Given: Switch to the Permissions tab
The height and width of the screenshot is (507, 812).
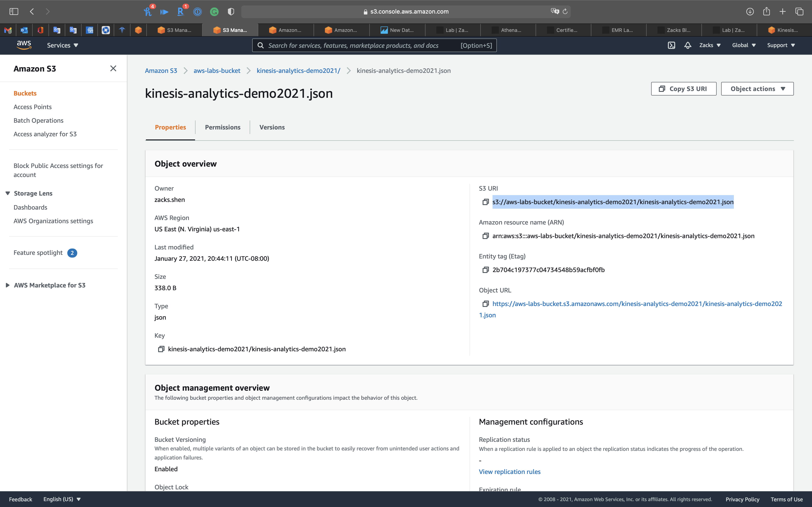Looking at the screenshot, I should (x=222, y=127).
